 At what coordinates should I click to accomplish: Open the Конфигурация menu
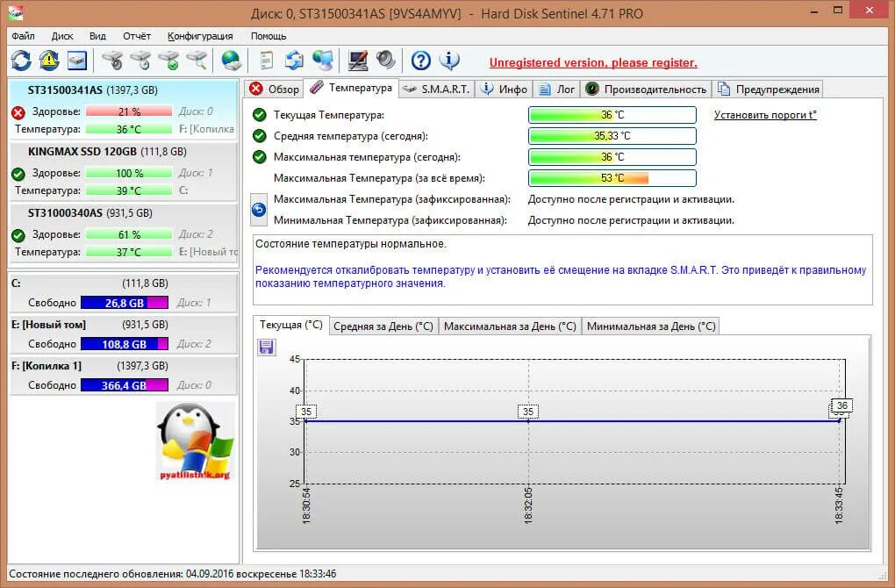click(200, 36)
